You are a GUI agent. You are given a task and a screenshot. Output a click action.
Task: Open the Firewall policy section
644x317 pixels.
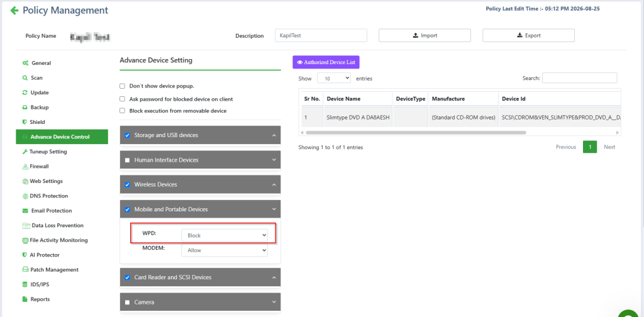pos(39,166)
